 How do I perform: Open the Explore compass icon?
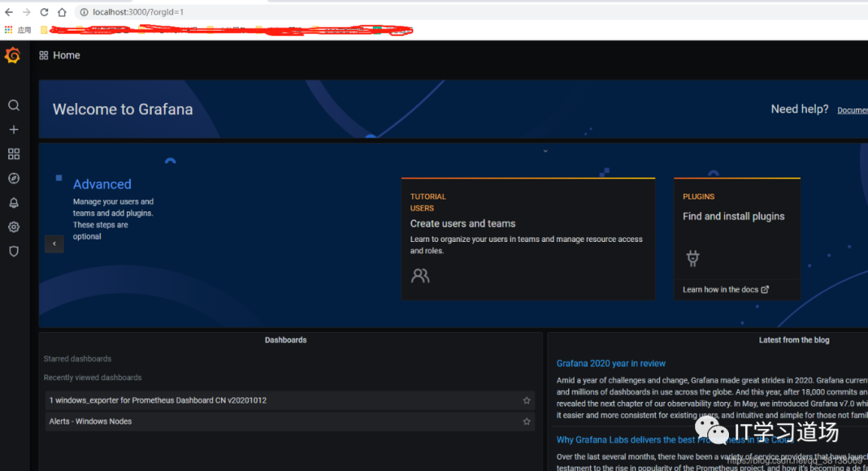click(14, 178)
